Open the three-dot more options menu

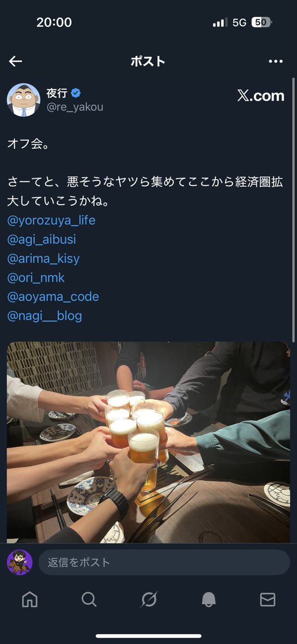276,61
